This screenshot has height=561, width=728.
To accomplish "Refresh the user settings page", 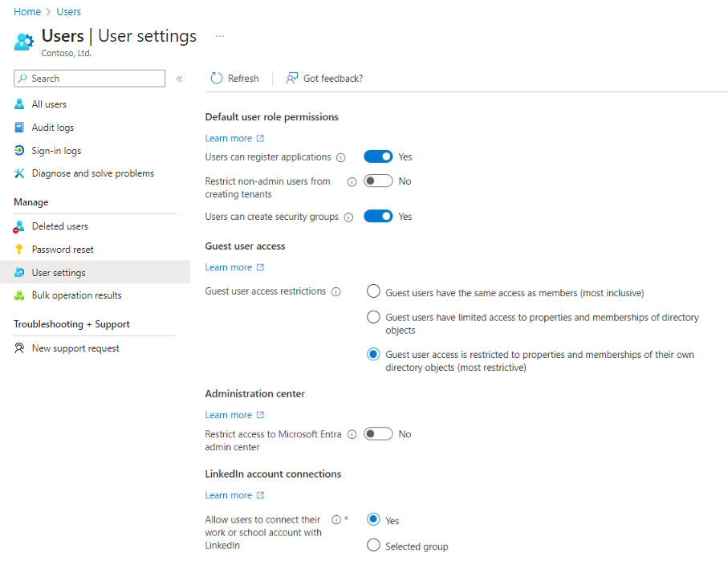I will [x=234, y=78].
